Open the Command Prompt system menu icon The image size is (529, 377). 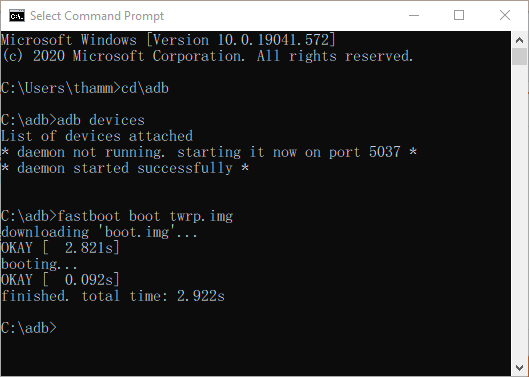click(x=17, y=16)
